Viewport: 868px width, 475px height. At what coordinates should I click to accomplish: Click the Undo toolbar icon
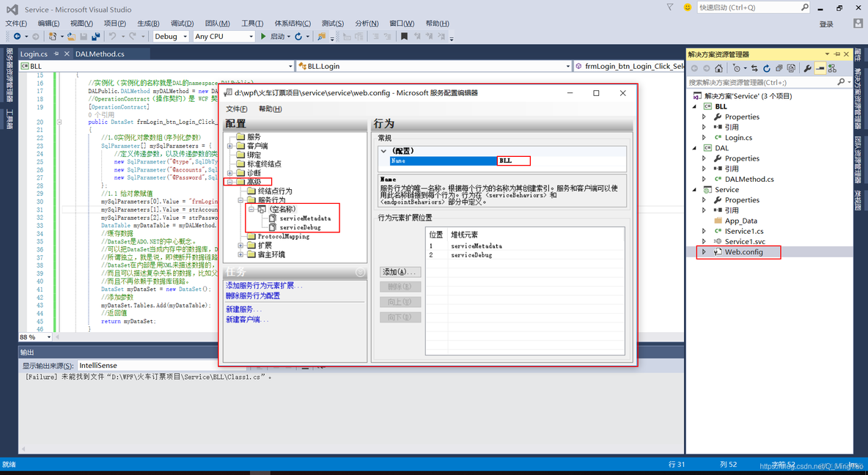coord(112,37)
